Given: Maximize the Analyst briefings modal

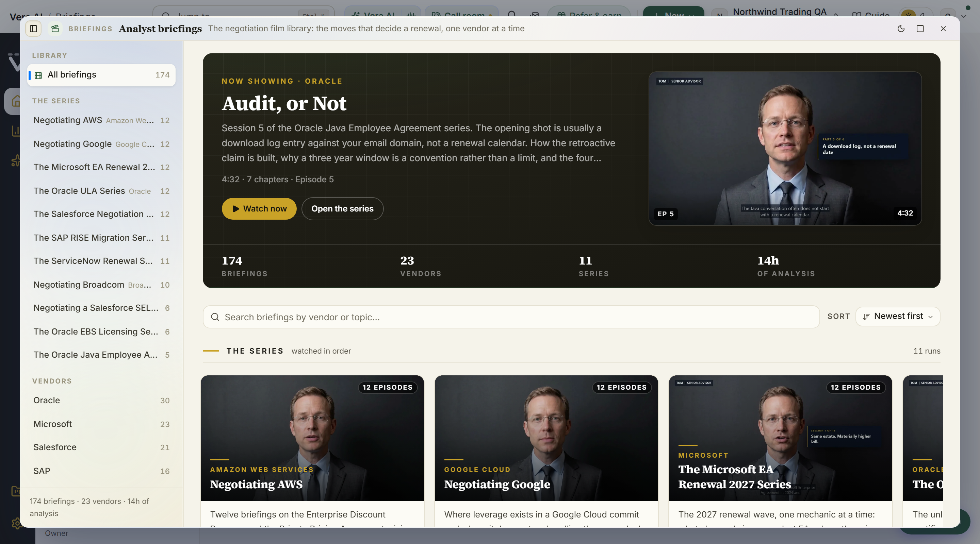Looking at the screenshot, I should pos(920,29).
